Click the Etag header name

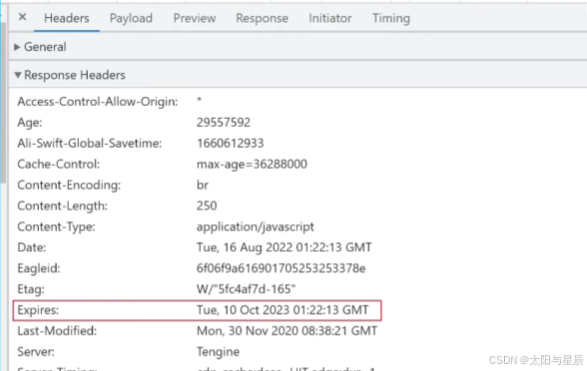point(31,289)
